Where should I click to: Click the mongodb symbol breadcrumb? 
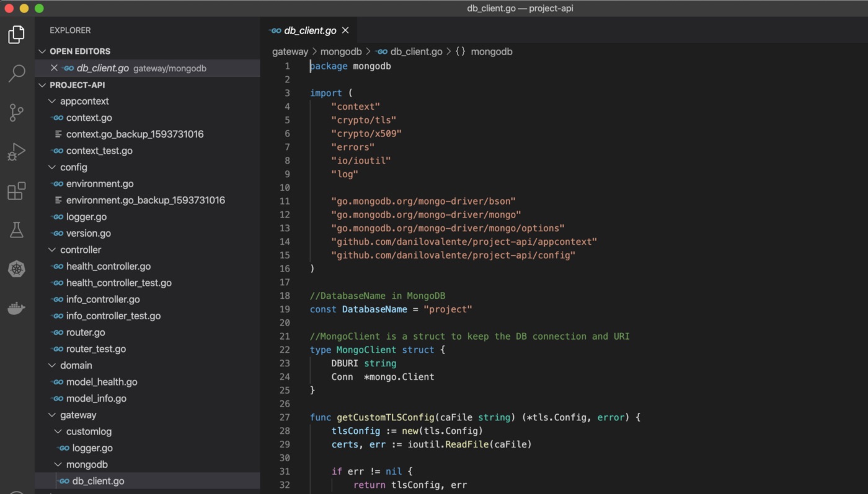point(491,51)
